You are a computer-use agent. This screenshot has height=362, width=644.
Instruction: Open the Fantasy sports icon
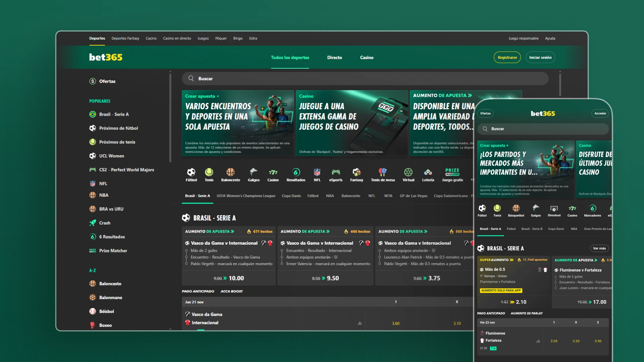coord(357,172)
